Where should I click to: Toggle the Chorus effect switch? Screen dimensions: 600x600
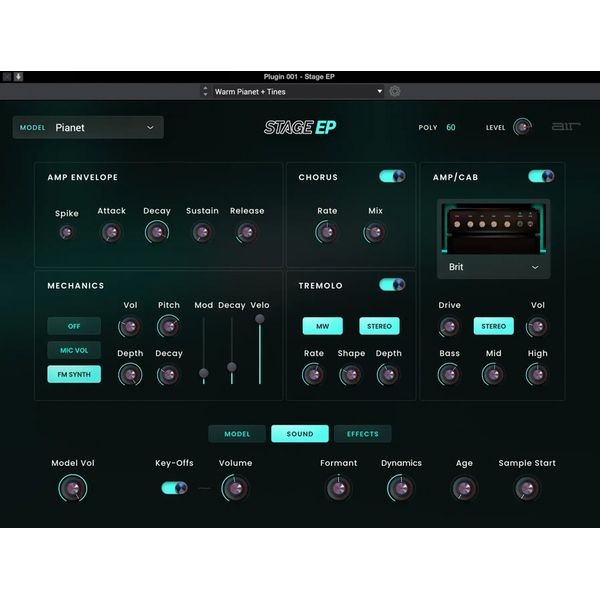392,176
